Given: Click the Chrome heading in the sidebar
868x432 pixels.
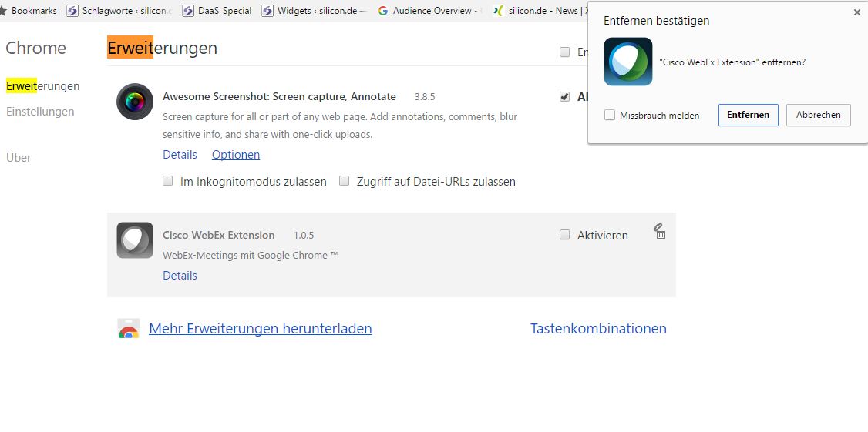Looking at the screenshot, I should (x=36, y=48).
